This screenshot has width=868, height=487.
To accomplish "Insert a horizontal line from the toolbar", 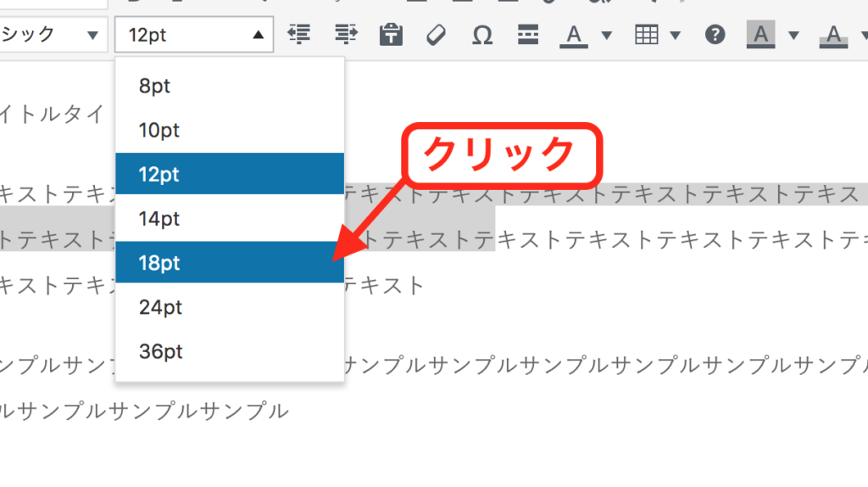I will (x=528, y=35).
